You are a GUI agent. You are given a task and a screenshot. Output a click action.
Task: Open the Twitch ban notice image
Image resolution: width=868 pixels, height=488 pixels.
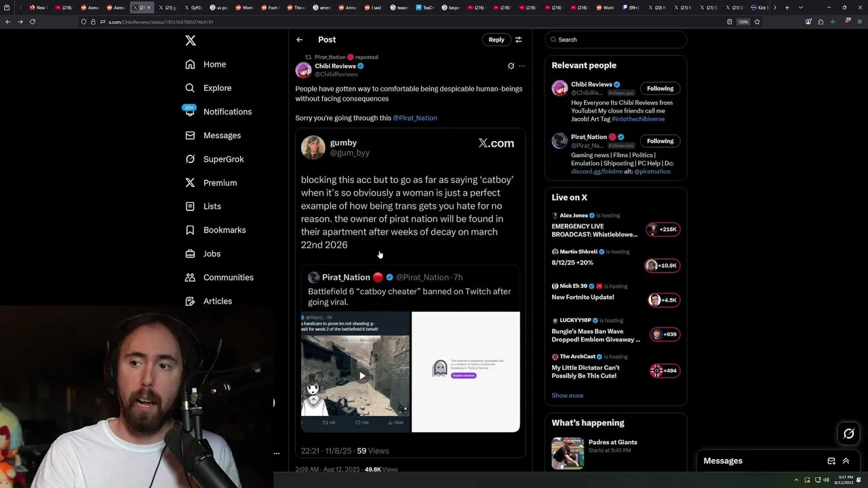tap(466, 371)
